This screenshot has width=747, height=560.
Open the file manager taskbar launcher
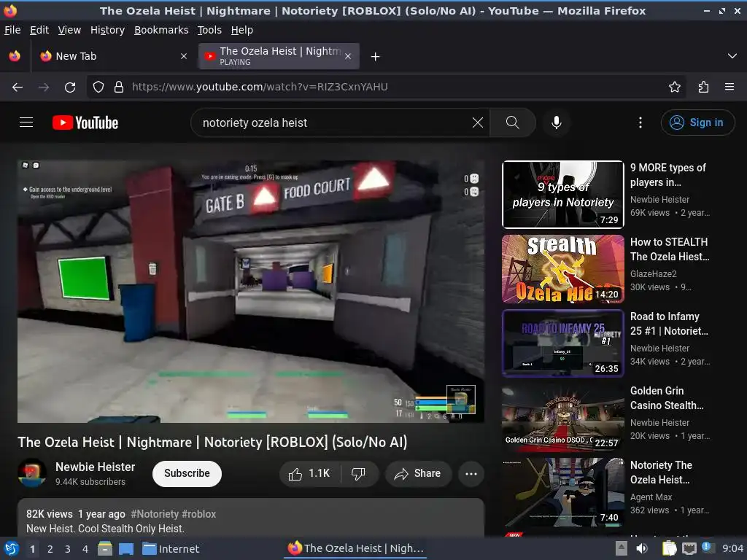pos(105,549)
